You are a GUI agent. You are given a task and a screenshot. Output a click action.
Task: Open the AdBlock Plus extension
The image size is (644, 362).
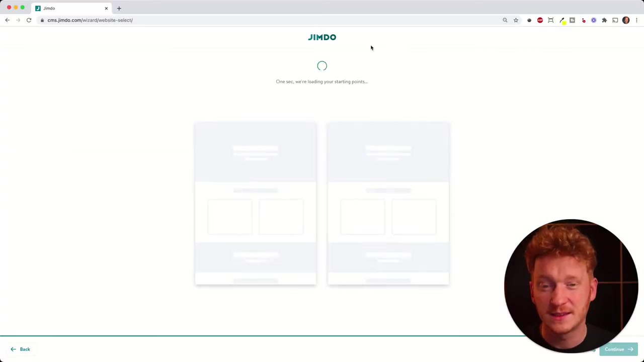[540, 20]
